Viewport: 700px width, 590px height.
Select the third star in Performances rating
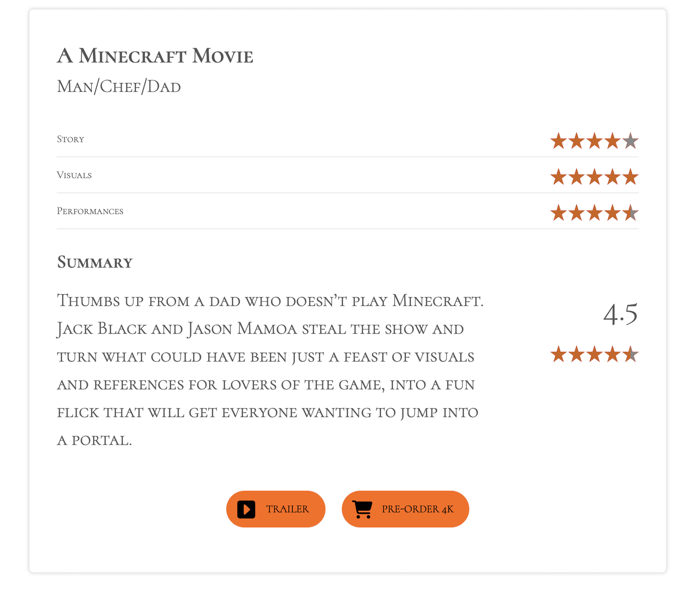click(594, 213)
